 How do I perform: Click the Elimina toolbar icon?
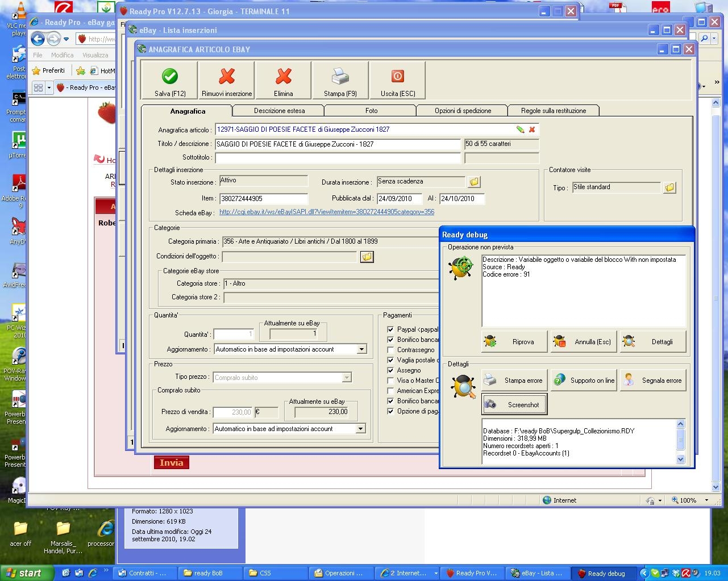pos(283,77)
